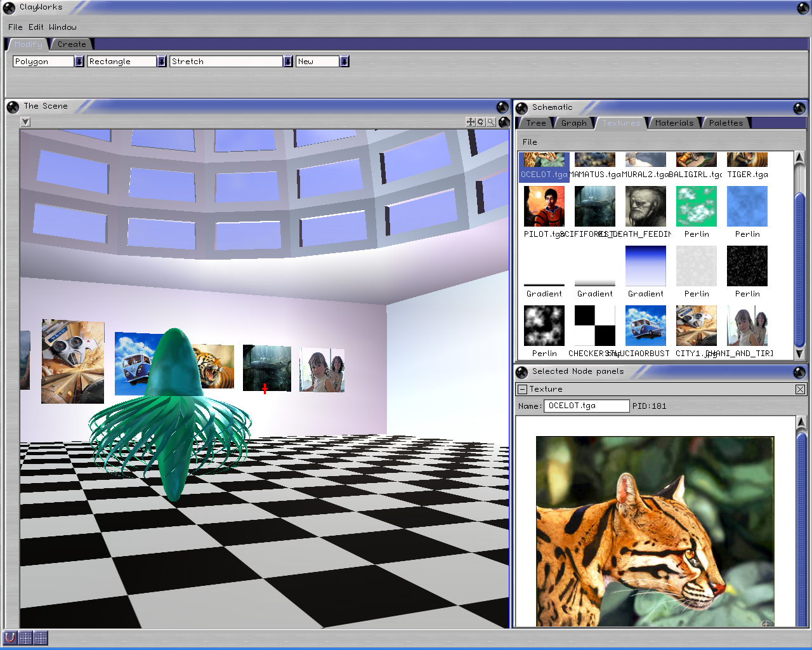Open the Rectangle shape dropdown
Viewport: 812px width, 650px height.
tap(162, 62)
